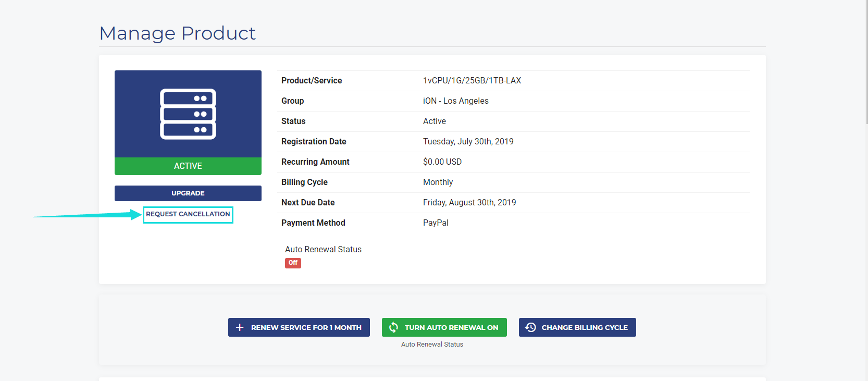Open the Upgrade option
Screen dimensions: 868x381
point(188,193)
